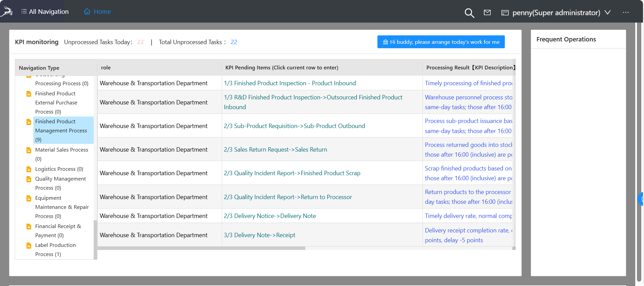Screen dimensions: 644x286
Task: Click the deer logo icon
Action: (7, 12)
